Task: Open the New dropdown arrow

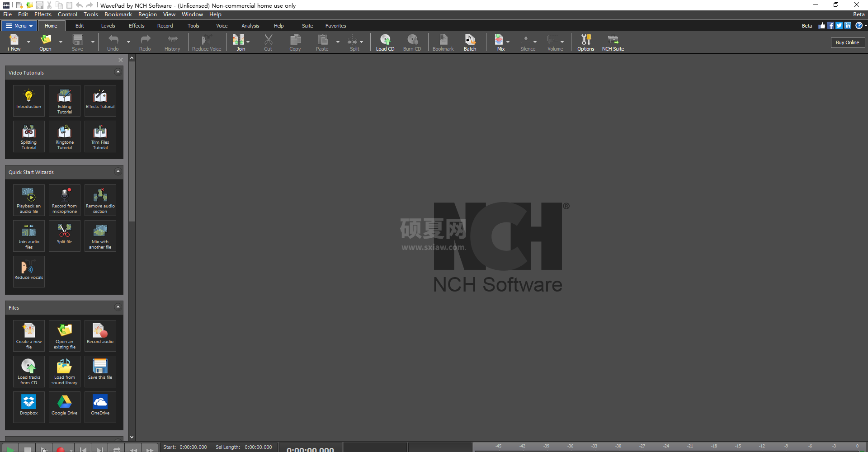Action: point(28,42)
